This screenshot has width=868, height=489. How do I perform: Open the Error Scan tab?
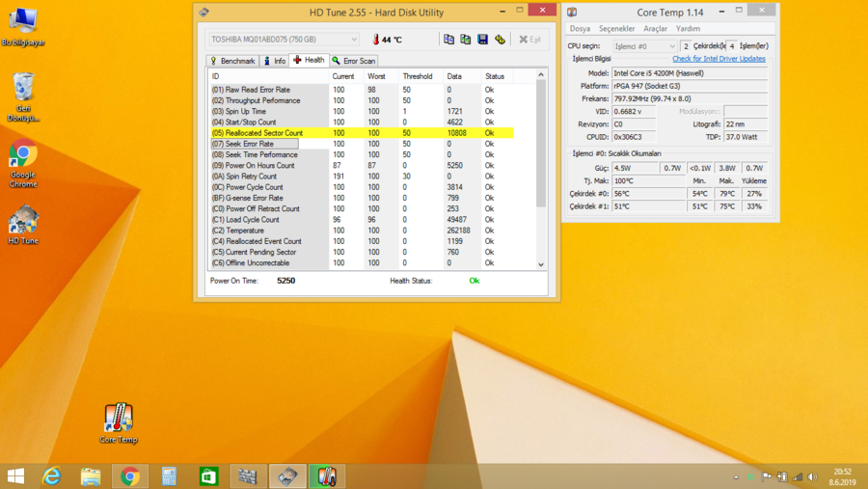point(354,61)
